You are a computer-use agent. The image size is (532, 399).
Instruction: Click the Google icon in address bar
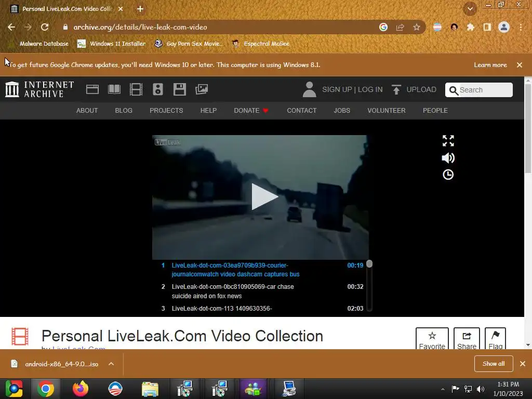pos(383,27)
